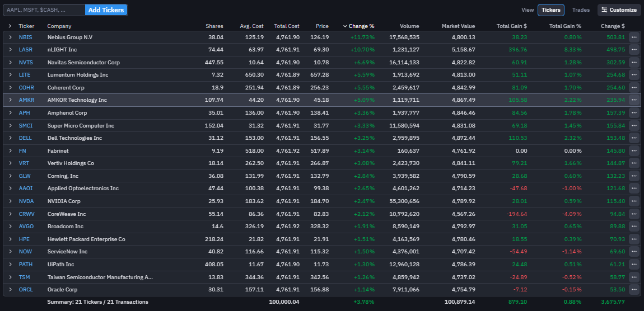
Task: Expand the LASR row details
Action: coord(10,50)
